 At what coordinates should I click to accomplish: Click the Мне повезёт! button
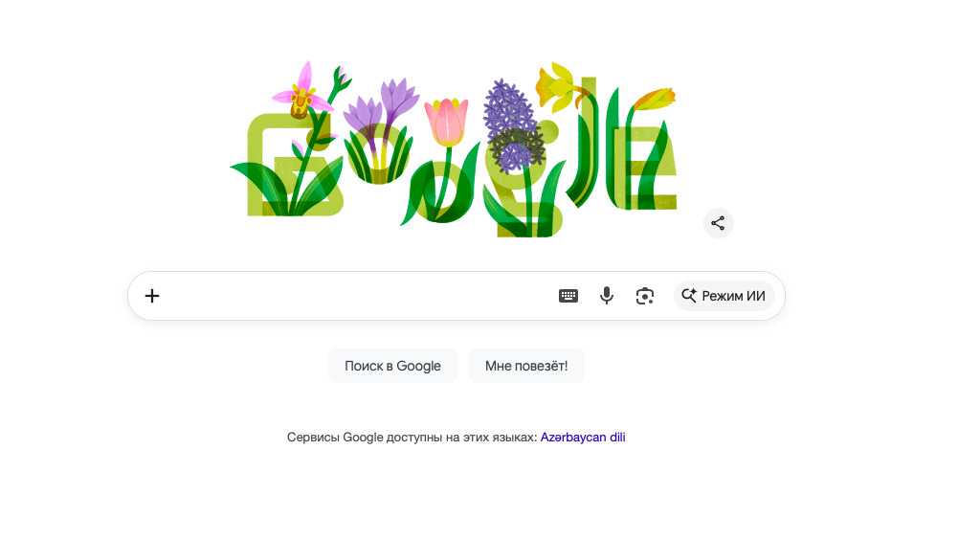point(526,366)
